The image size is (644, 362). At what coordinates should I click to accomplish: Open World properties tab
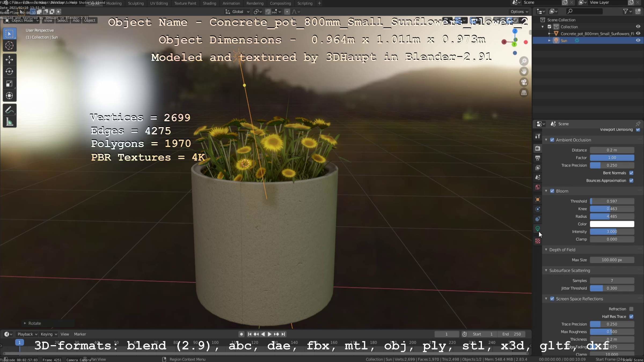[537, 187]
